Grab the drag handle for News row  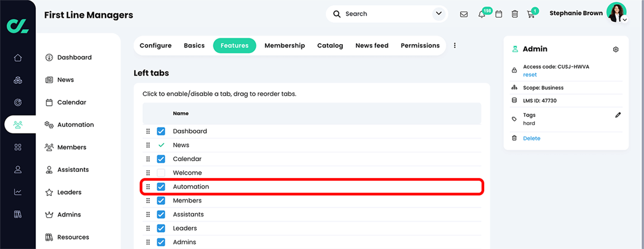[148, 145]
